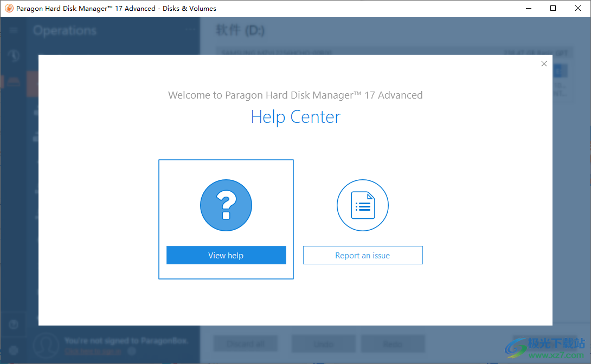Click the Operations three-dots menu
591x364 pixels.
190,29
